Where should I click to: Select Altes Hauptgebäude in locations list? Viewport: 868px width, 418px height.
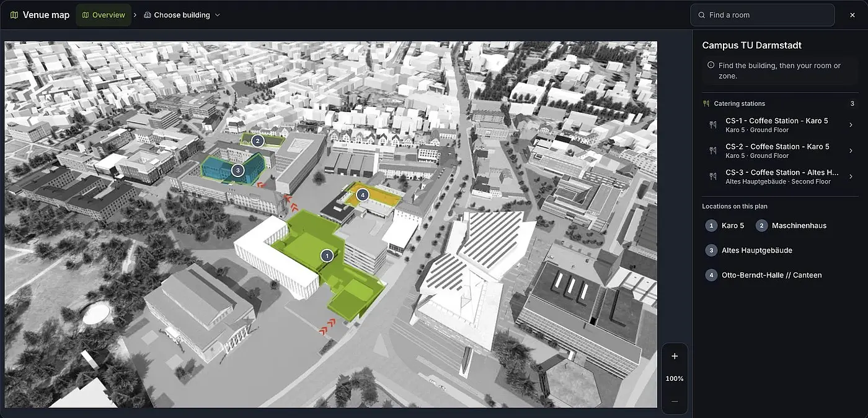[750, 250]
